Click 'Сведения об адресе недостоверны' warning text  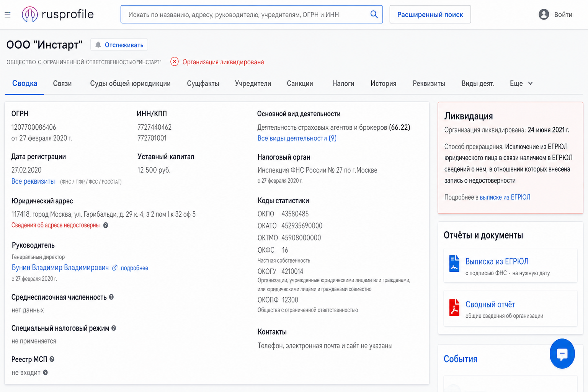click(56, 225)
